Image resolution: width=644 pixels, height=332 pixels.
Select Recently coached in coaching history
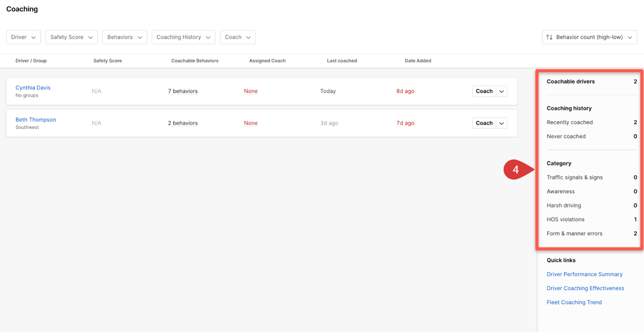point(570,122)
